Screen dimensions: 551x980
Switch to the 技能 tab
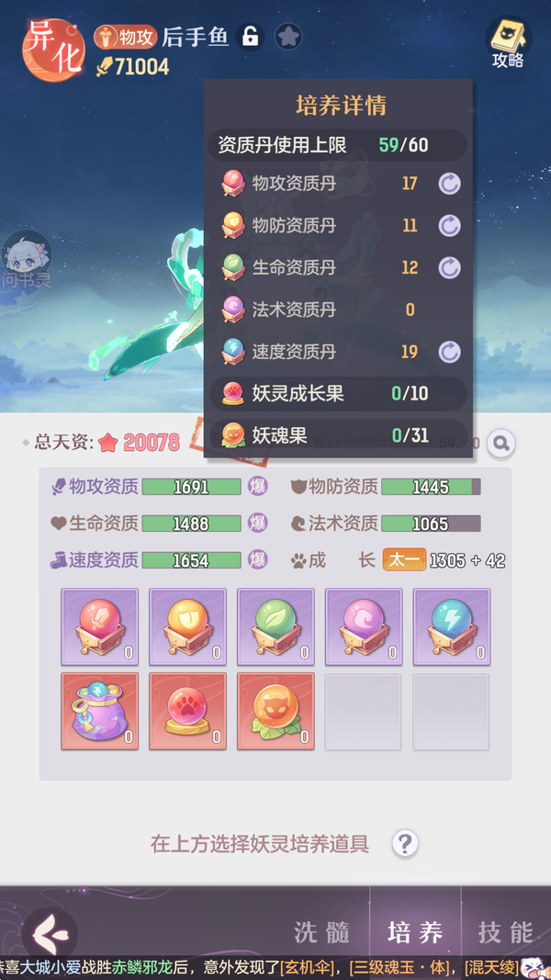(506, 932)
